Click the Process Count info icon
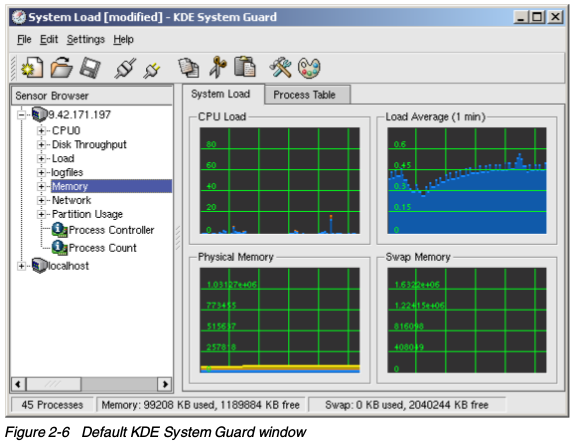The image size is (582, 443). click(59, 247)
